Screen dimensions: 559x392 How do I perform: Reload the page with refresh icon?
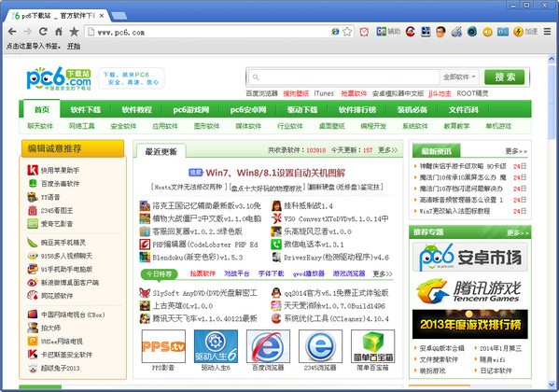click(x=43, y=32)
